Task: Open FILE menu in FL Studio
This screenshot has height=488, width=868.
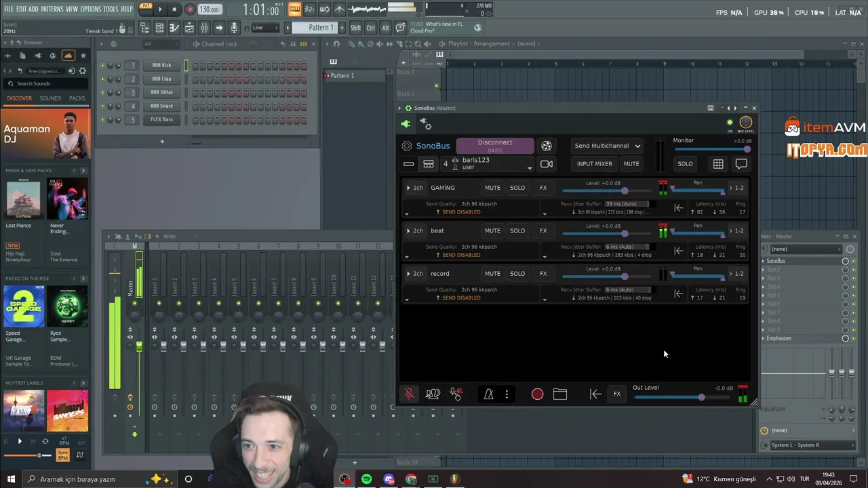Action: (9, 9)
